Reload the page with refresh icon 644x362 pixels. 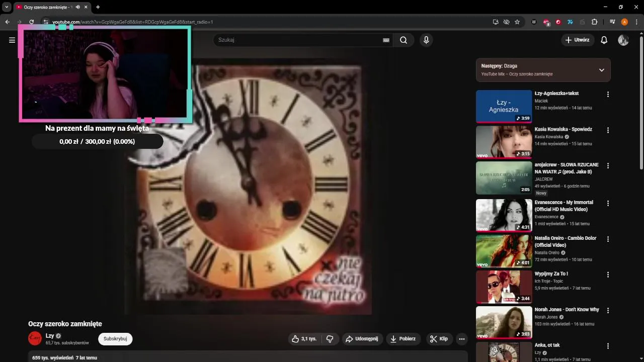[32, 22]
